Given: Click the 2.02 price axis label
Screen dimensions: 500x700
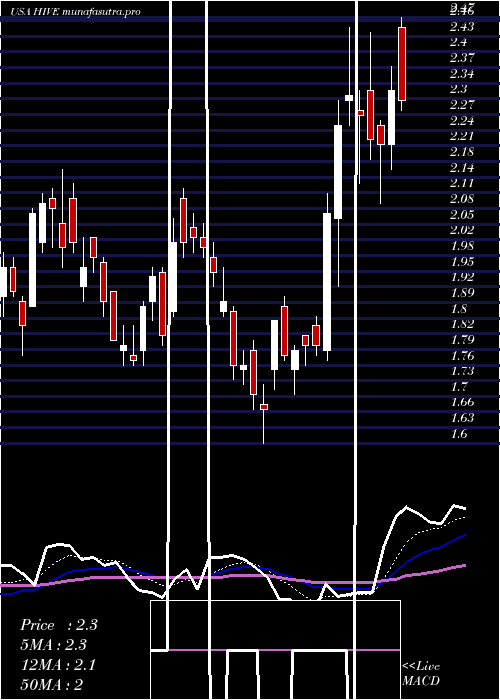Looking at the screenshot, I should pos(462,230).
